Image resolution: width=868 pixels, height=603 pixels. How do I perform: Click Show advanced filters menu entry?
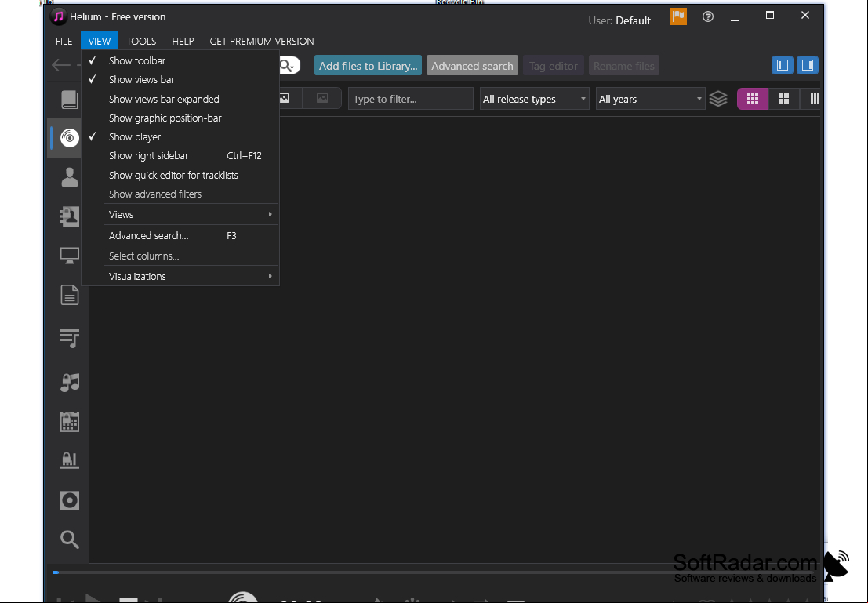click(180, 194)
